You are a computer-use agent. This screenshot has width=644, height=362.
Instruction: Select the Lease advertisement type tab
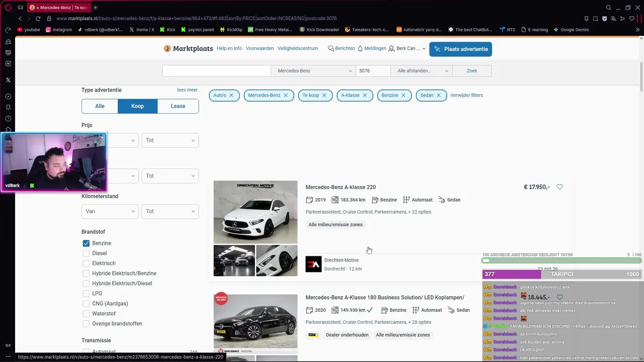pyautogui.click(x=178, y=106)
